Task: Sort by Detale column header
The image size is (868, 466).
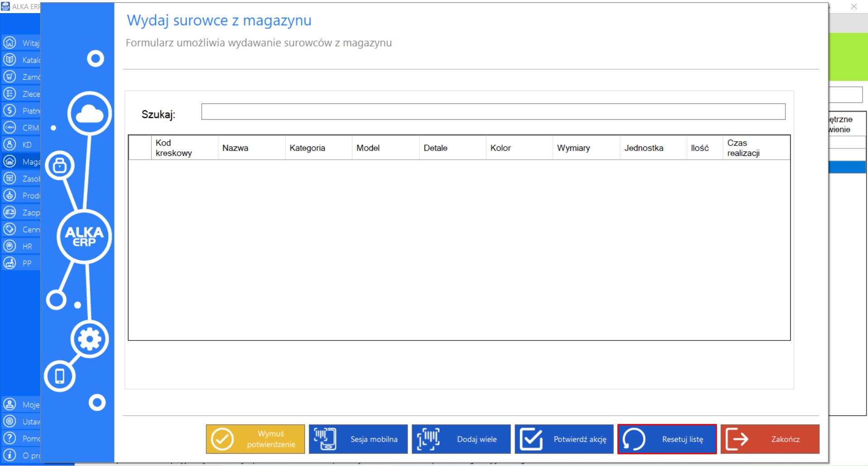Action: point(452,148)
